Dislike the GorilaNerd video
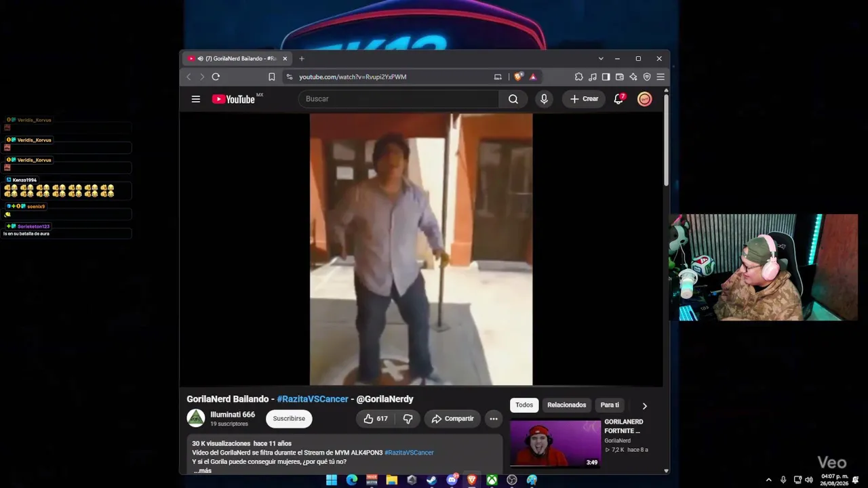868x488 pixels. (408, 419)
